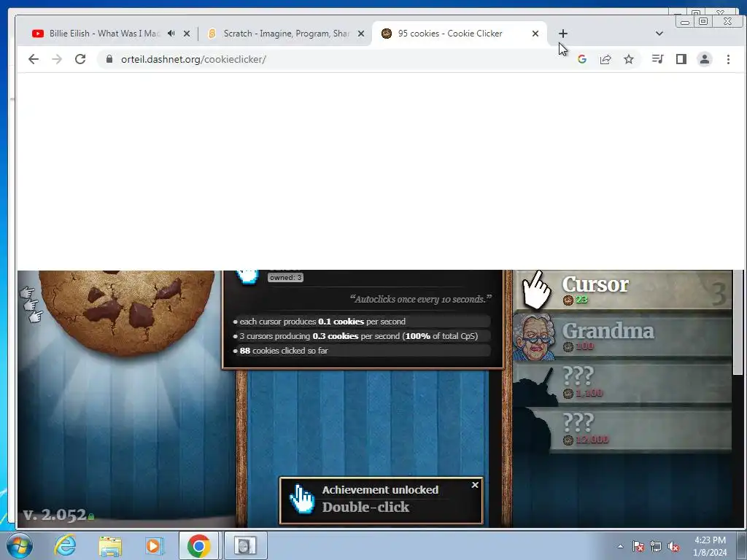Open Google search side icon in the toolbar
Image resolution: width=747 pixels, height=560 pixels.
581,59
